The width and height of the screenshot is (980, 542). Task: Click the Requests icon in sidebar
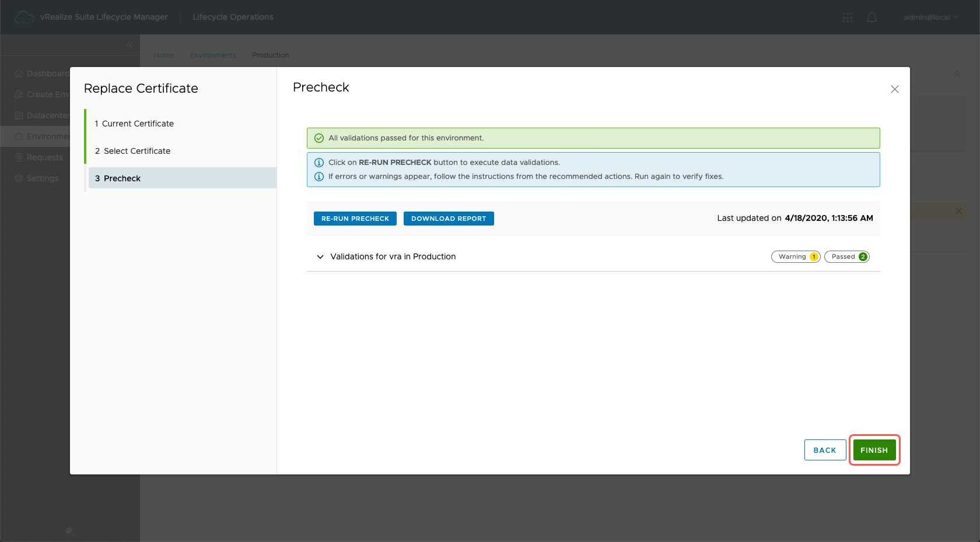tap(19, 157)
